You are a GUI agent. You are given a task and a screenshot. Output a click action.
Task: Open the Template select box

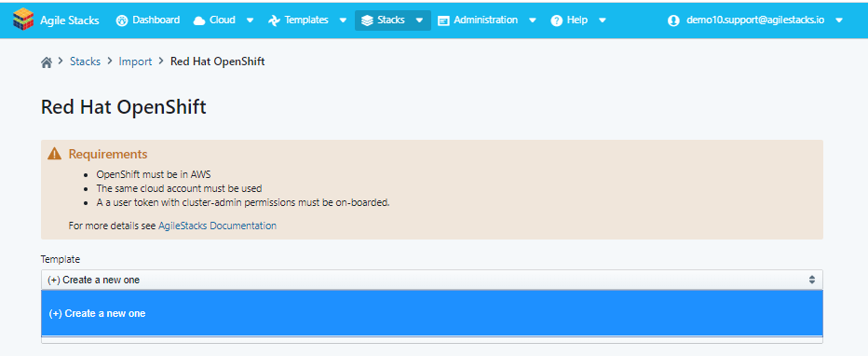[x=432, y=280]
